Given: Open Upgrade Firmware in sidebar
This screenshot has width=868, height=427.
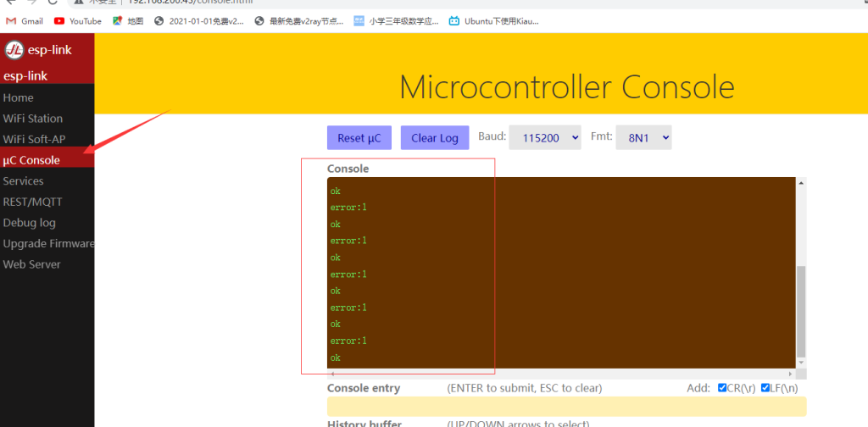Looking at the screenshot, I should pyautogui.click(x=48, y=243).
